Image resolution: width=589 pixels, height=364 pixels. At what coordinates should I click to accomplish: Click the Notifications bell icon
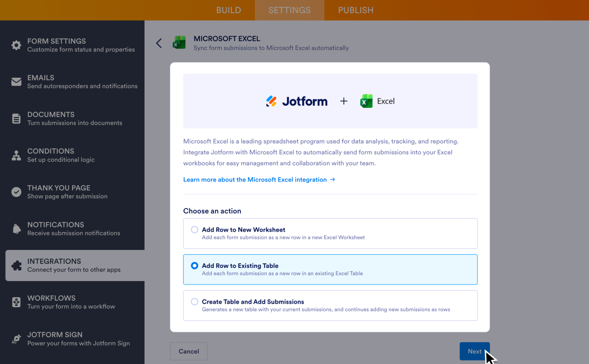(17, 229)
